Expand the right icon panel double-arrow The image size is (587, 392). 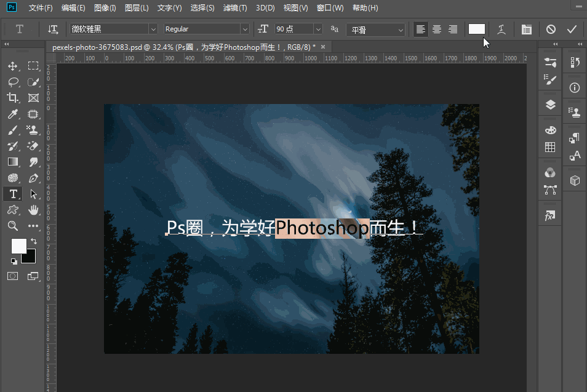point(580,44)
